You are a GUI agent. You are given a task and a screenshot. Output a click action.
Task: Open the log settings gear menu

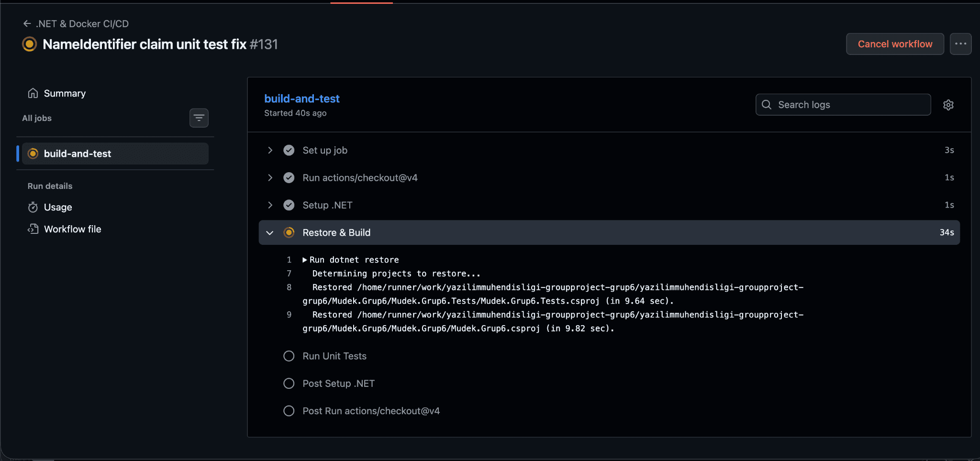click(x=948, y=105)
